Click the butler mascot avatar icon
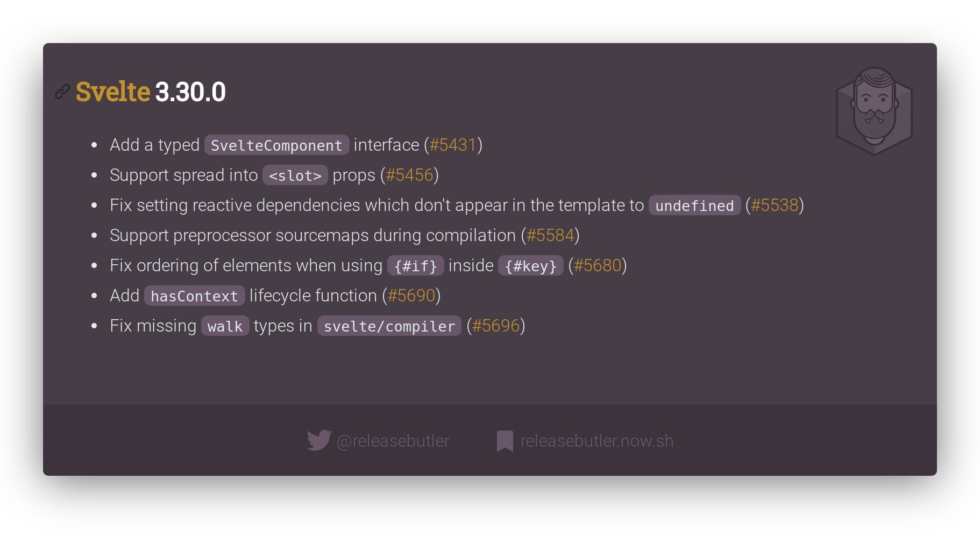This screenshot has width=980, height=535. pyautogui.click(x=875, y=111)
